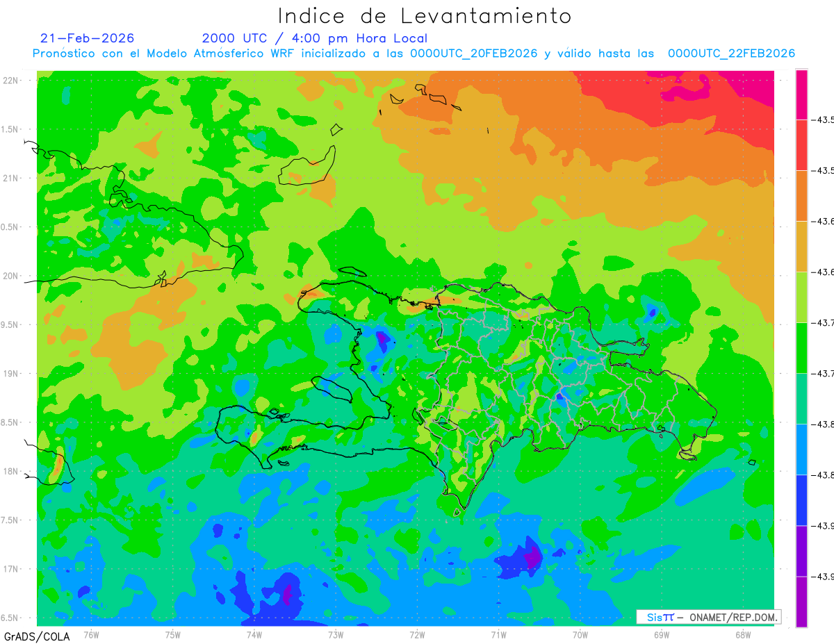This screenshot has width=834, height=644.
Task: Click the "GrADS/COLA" credit label
Action: tap(37, 636)
